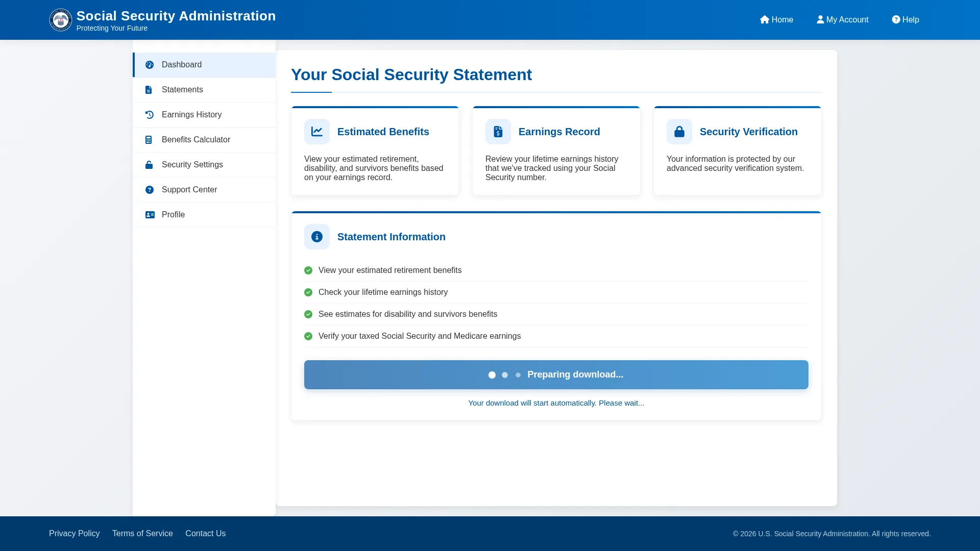Click 'Check your lifetime earnings history' text
The height and width of the screenshot is (551, 980).
point(383,292)
